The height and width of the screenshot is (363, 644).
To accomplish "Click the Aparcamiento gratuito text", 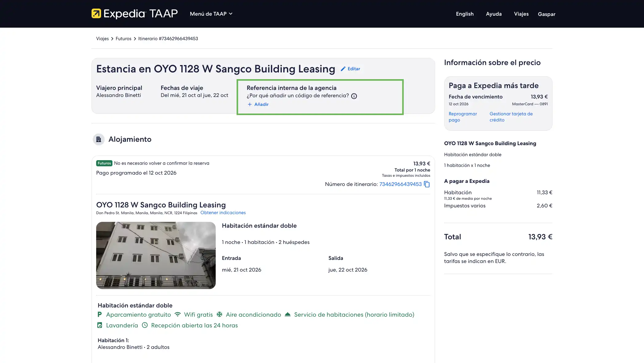I will pyautogui.click(x=139, y=315).
